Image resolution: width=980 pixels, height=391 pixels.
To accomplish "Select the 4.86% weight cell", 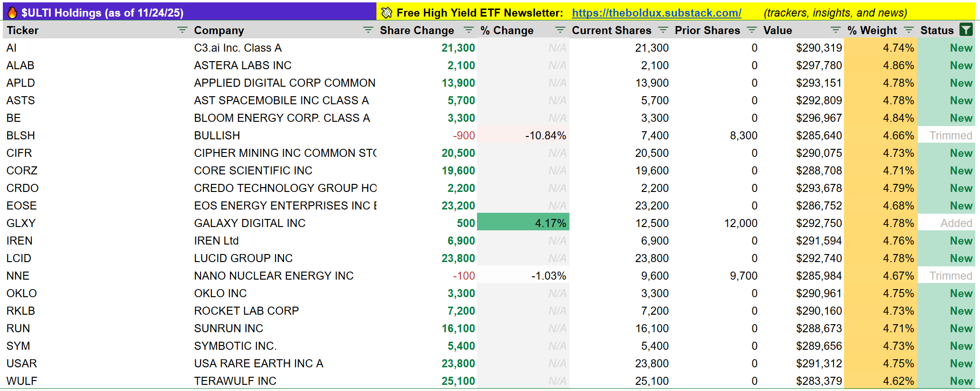I will point(880,65).
